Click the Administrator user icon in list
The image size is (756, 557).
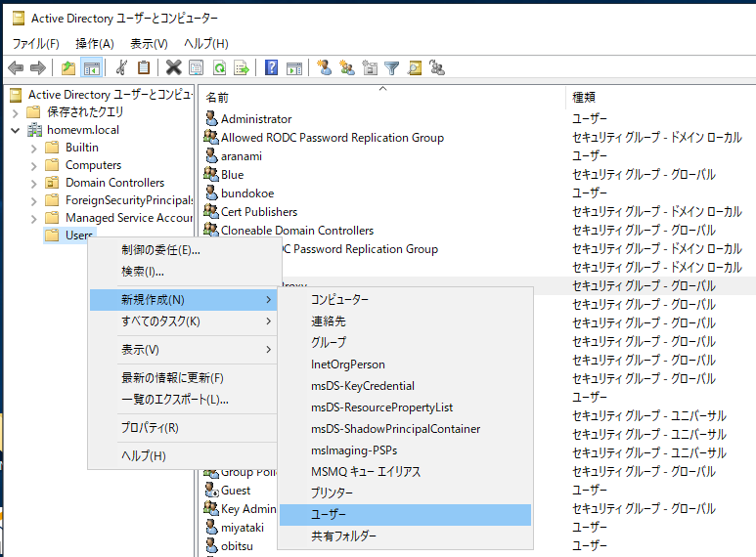coord(211,118)
